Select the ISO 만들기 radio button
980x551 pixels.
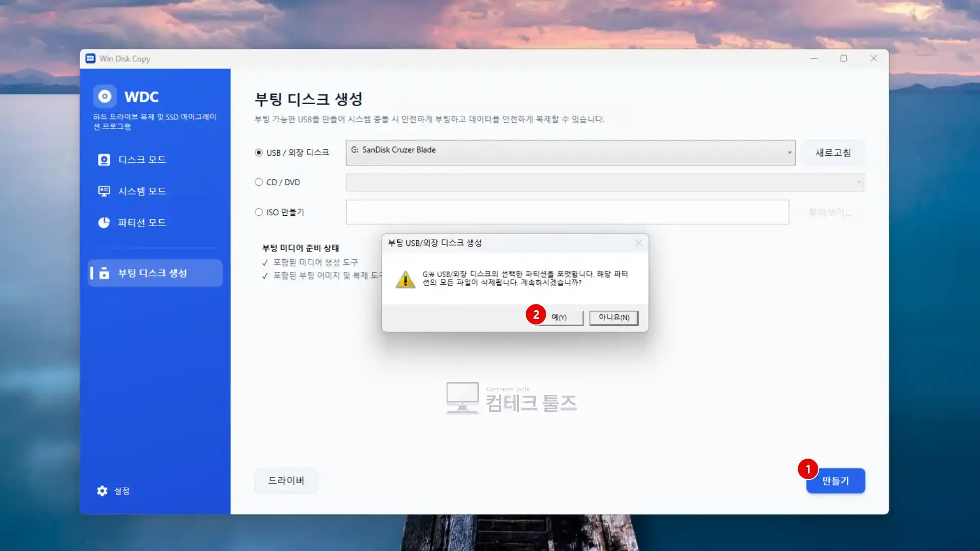(x=259, y=212)
